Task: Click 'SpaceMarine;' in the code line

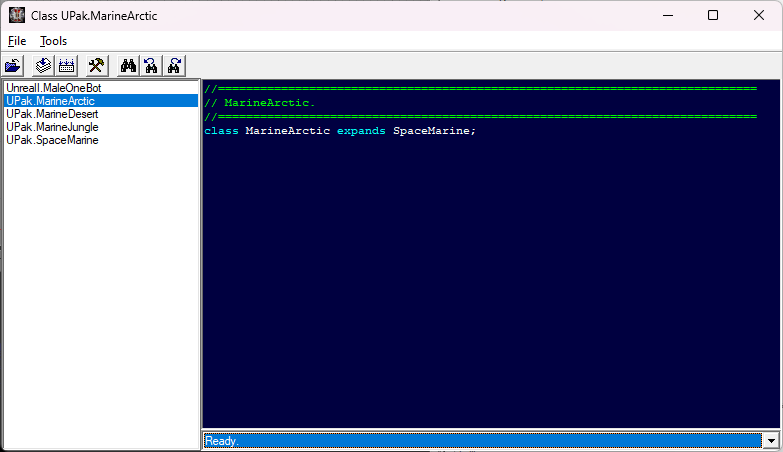Action: pyautogui.click(x=434, y=131)
